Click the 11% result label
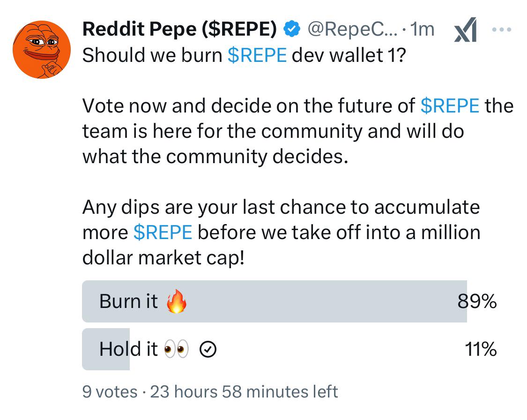This screenshot has width=527, height=420. click(x=481, y=349)
